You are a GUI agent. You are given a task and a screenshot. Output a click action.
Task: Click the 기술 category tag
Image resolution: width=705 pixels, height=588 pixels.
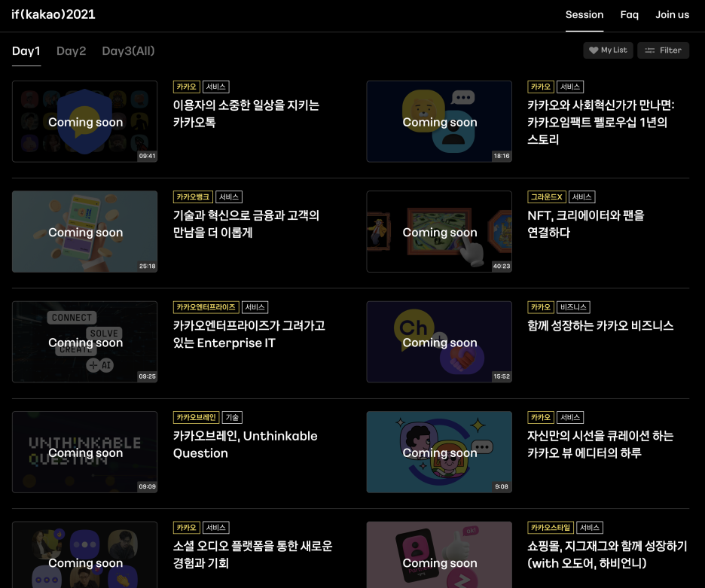[232, 417]
